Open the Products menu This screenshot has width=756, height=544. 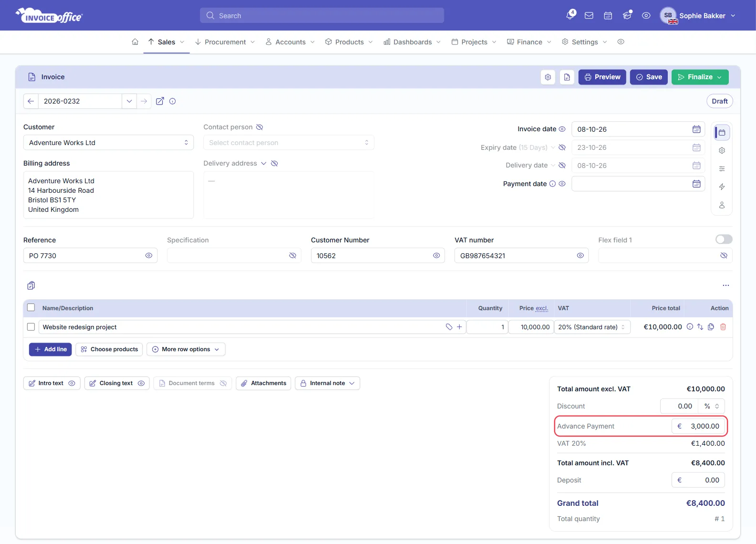click(349, 42)
